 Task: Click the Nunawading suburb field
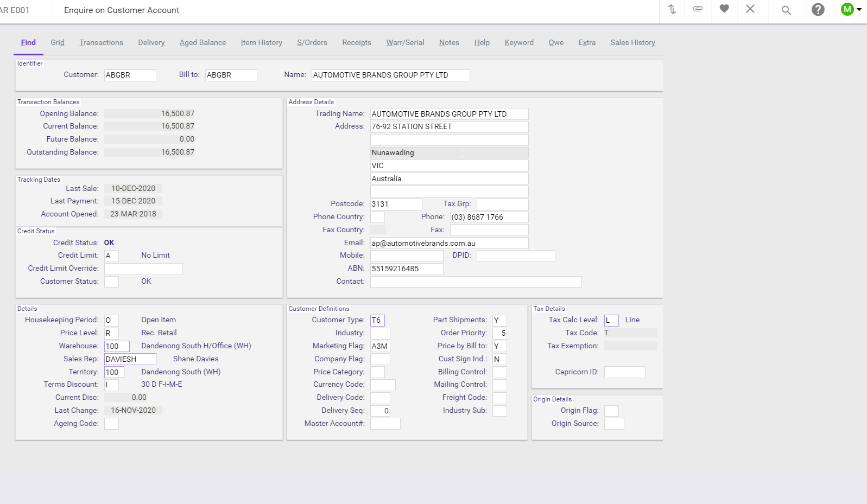pyautogui.click(x=450, y=152)
